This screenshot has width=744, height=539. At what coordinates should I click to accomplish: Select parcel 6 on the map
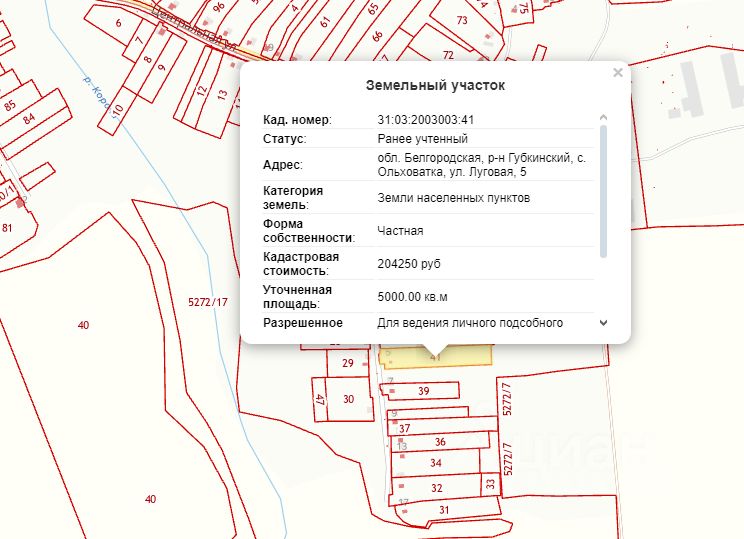(x=118, y=22)
